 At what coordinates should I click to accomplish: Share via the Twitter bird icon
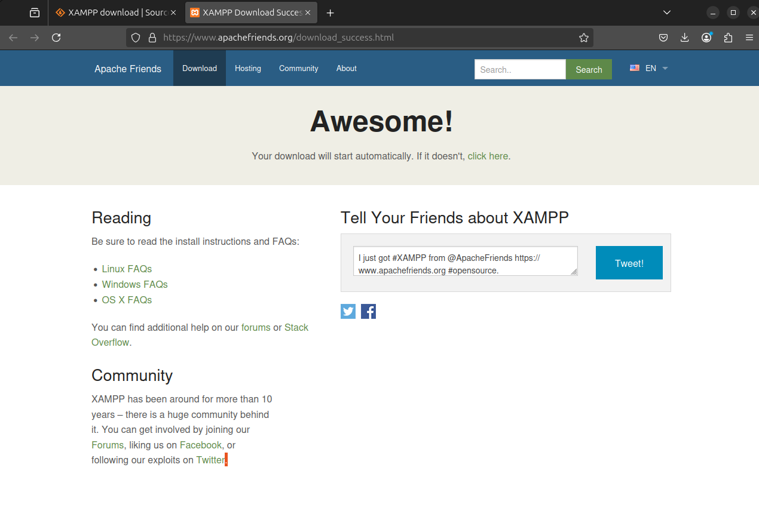348,311
